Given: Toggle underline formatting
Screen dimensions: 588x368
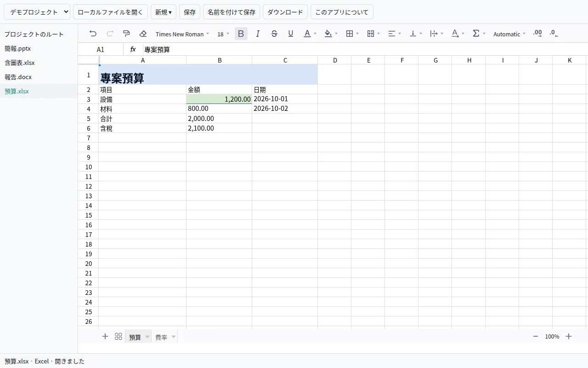Looking at the screenshot, I should pyautogui.click(x=291, y=34).
